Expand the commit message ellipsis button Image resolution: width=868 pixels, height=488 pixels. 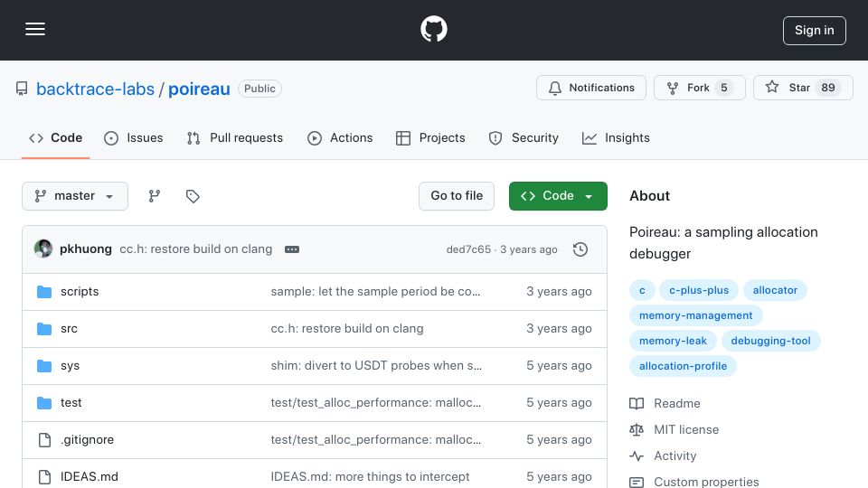pos(292,249)
